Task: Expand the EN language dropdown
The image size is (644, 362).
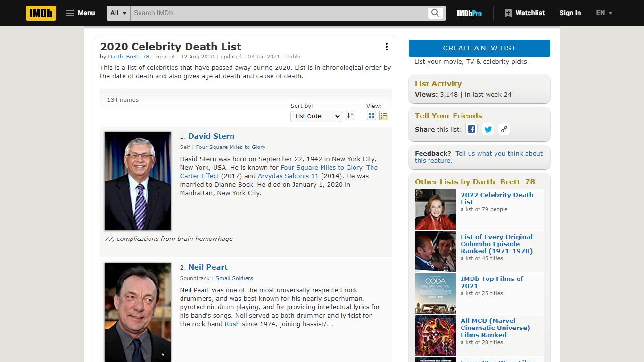Action: click(x=604, y=13)
